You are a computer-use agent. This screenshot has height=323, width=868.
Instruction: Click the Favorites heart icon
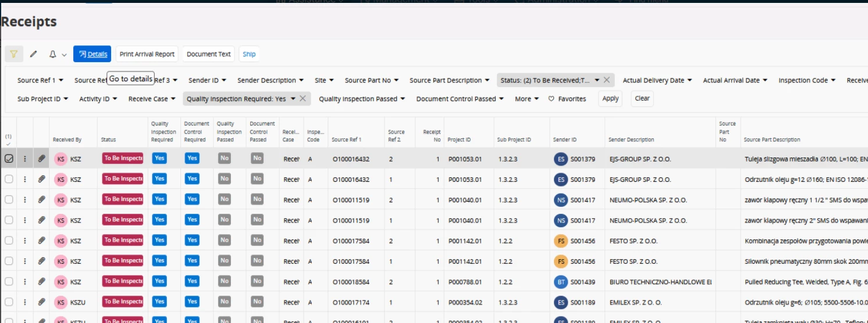coord(552,99)
